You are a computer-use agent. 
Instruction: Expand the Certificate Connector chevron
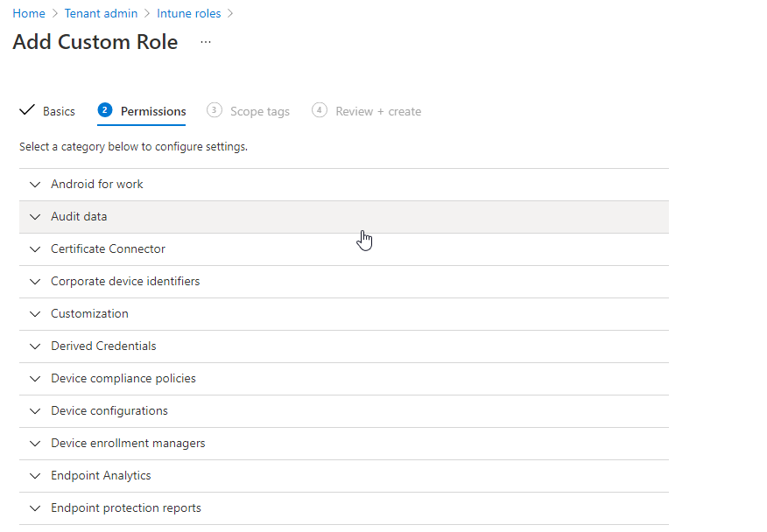[x=35, y=249]
